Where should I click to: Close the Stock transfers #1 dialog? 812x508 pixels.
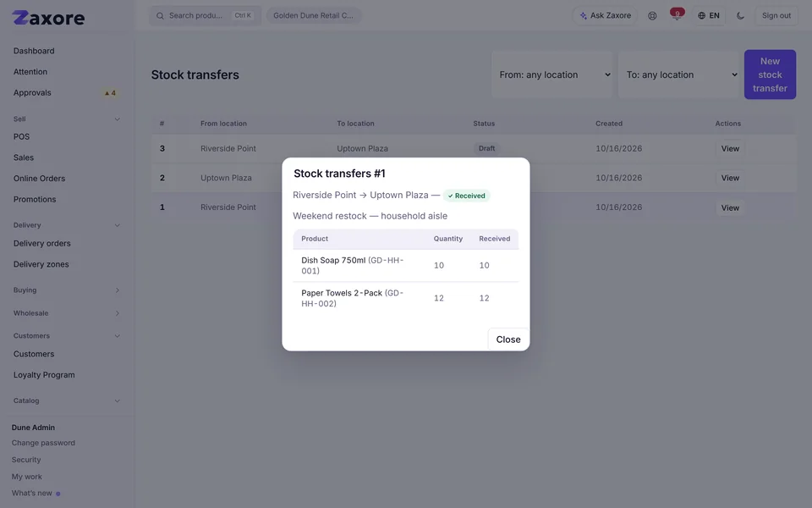click(x=508, y=340)
